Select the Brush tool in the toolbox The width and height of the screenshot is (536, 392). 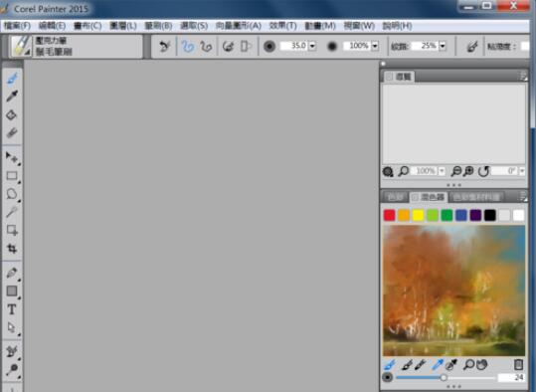pos(12,78)
